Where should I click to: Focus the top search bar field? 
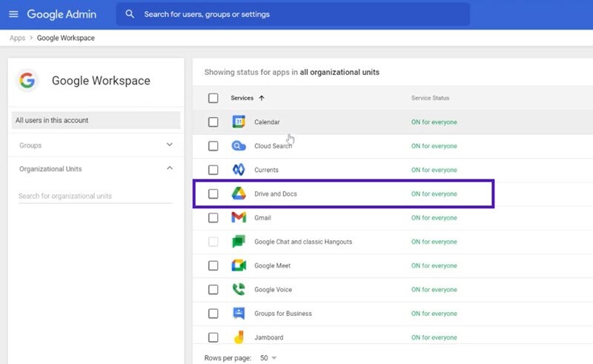(293, 14)
